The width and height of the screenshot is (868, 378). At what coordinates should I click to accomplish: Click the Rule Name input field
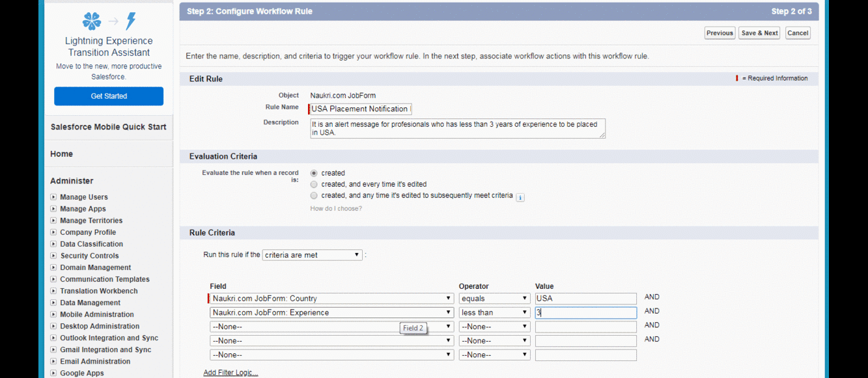click(361, 109)
